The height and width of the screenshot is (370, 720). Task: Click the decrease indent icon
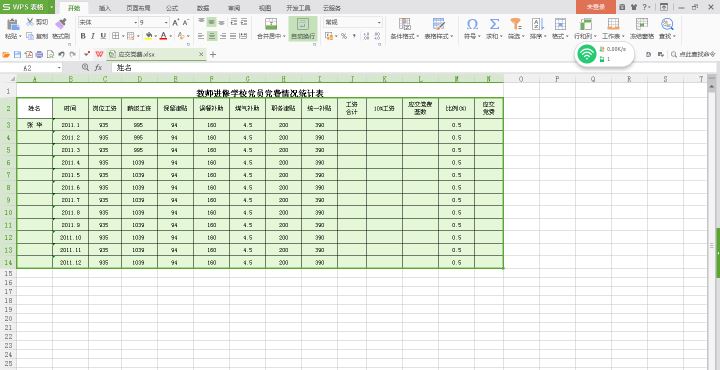[233, 22]
